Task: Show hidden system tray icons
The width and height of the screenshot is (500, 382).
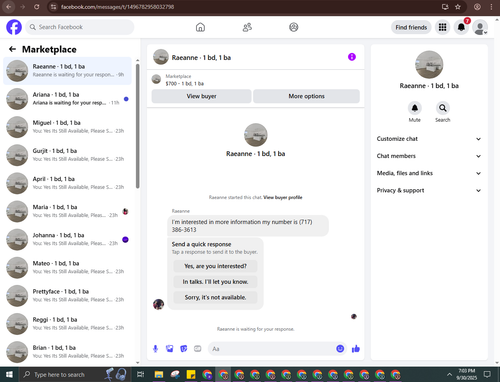Action: pos(449,374)
